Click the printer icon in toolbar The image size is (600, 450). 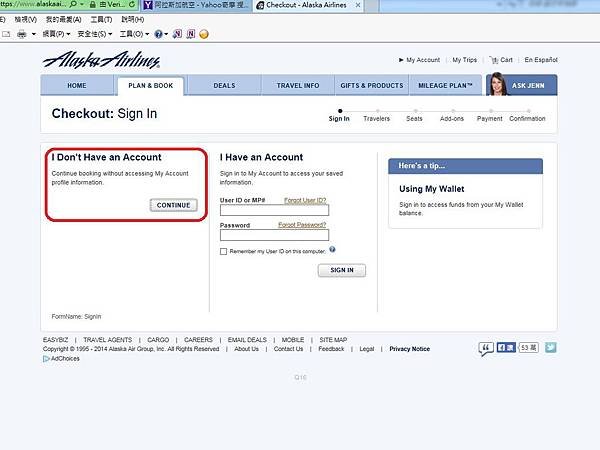[x=22, y=34]
